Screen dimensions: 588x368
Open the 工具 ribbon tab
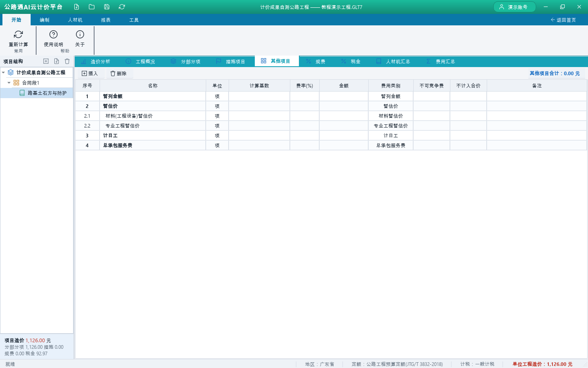[x=134, y=20]
